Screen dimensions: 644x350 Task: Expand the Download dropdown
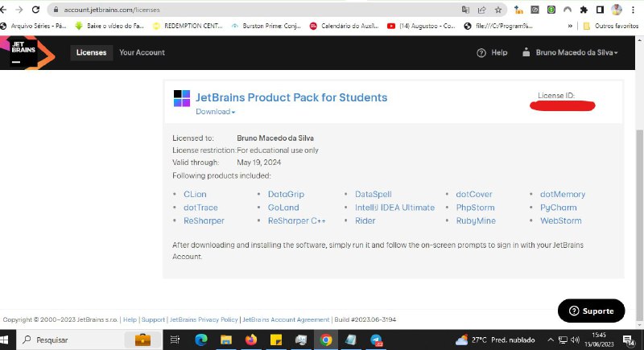coord(215,112)
